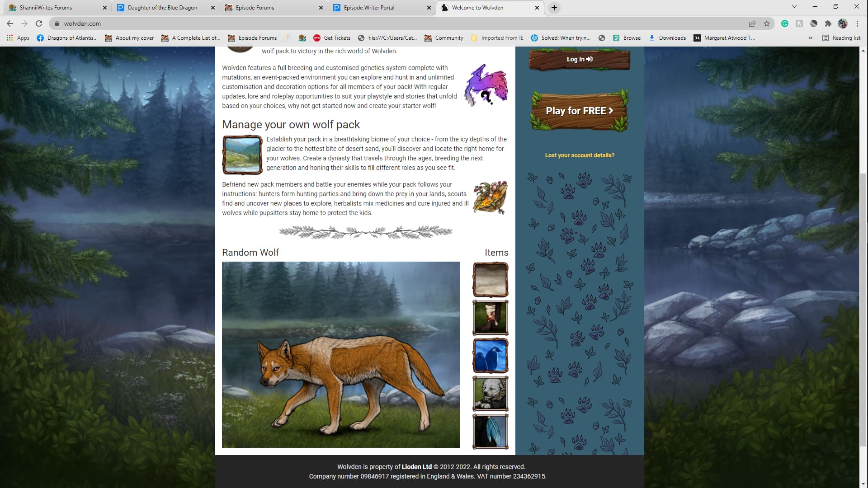The width and height of the screenshot is (868, 488).
Task: Open the Apps bookmark shortcut
Action: pos(18,38)
